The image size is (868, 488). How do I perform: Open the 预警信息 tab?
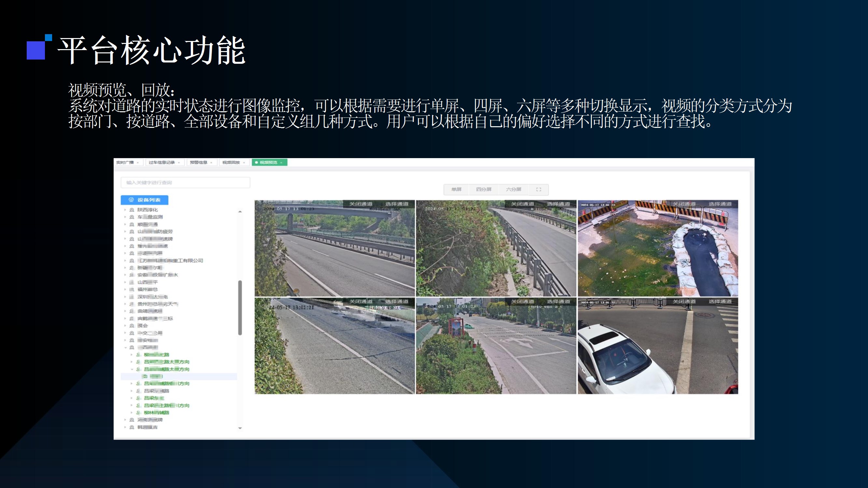tap(199, 163)
